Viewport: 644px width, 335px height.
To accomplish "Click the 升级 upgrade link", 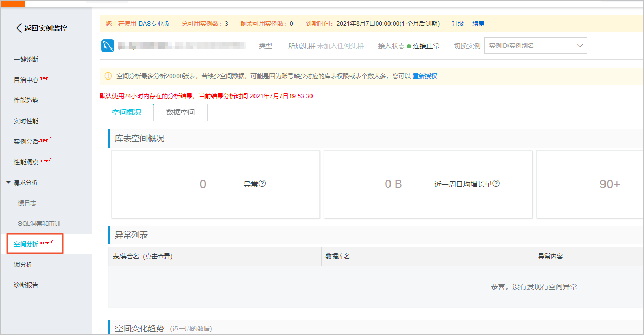I will pyautogui.click(x=458, y=24).
